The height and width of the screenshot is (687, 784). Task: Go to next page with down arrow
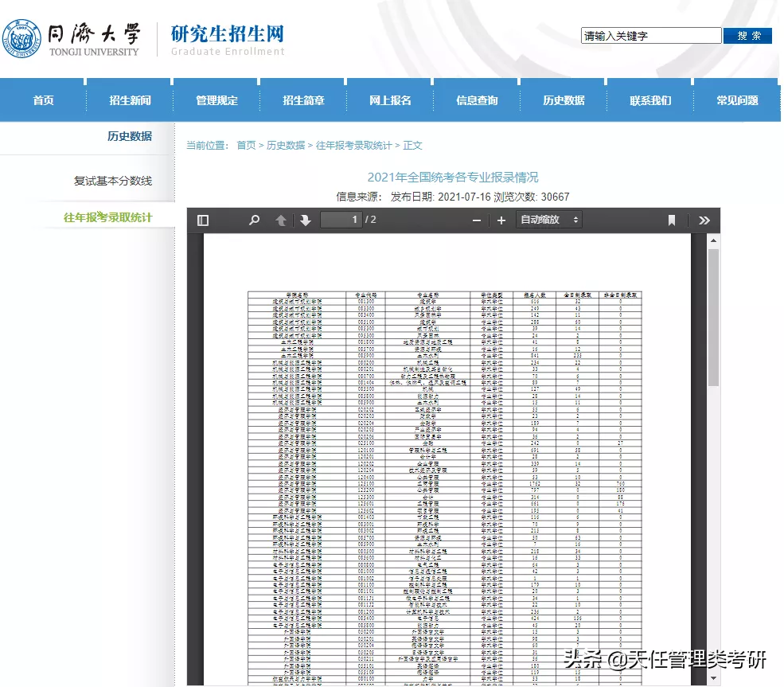306,219
